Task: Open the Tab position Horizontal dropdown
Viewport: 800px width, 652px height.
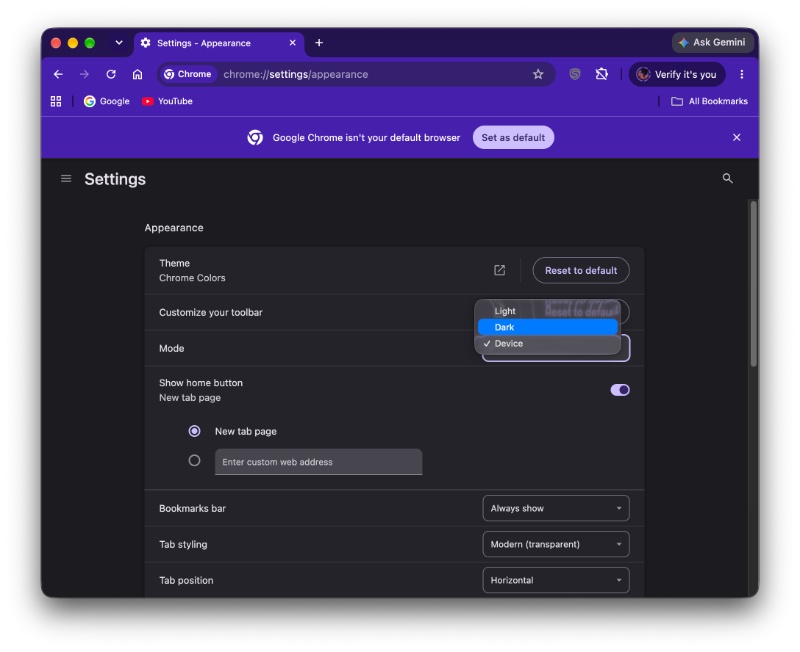Action: (556, 580)
